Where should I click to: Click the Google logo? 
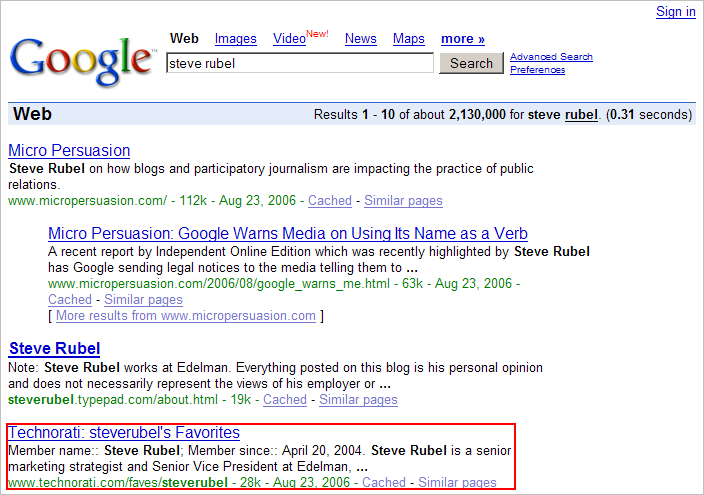click(82, 61)
